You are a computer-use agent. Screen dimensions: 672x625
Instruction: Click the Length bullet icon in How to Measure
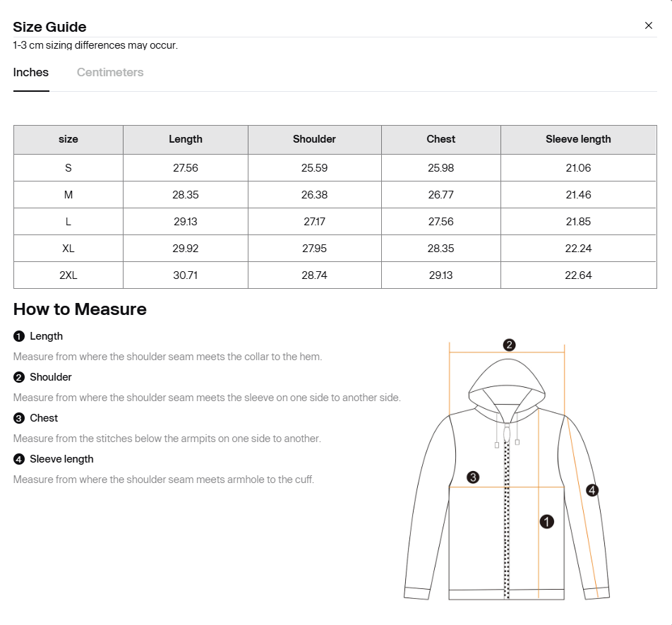point(19,336)
